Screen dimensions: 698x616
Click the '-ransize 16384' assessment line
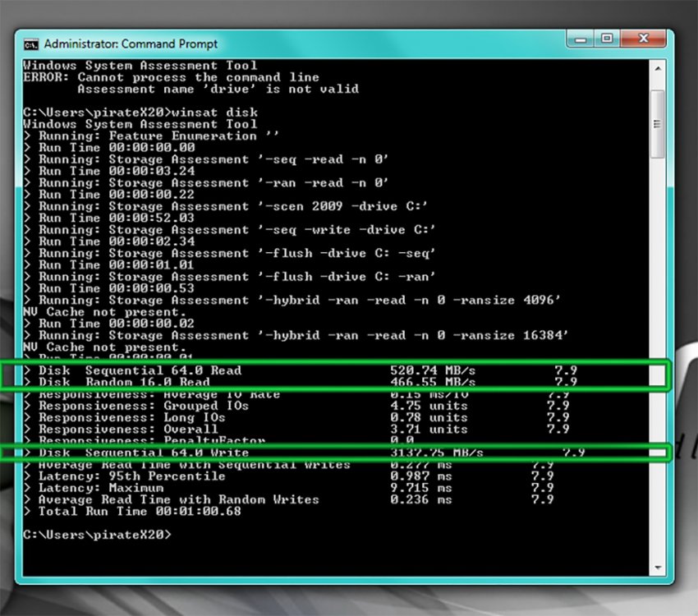click(296, 335)
